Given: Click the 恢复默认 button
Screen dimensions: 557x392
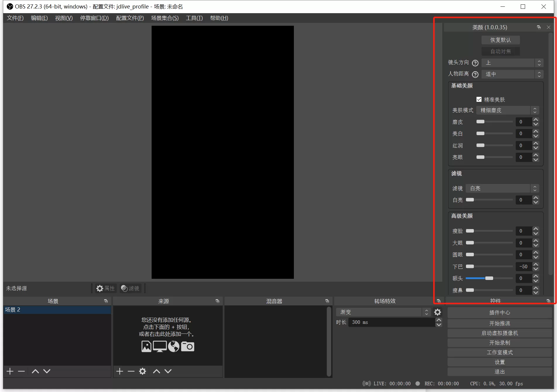Looking at the screenshot, I should click(x=501, y=40).
